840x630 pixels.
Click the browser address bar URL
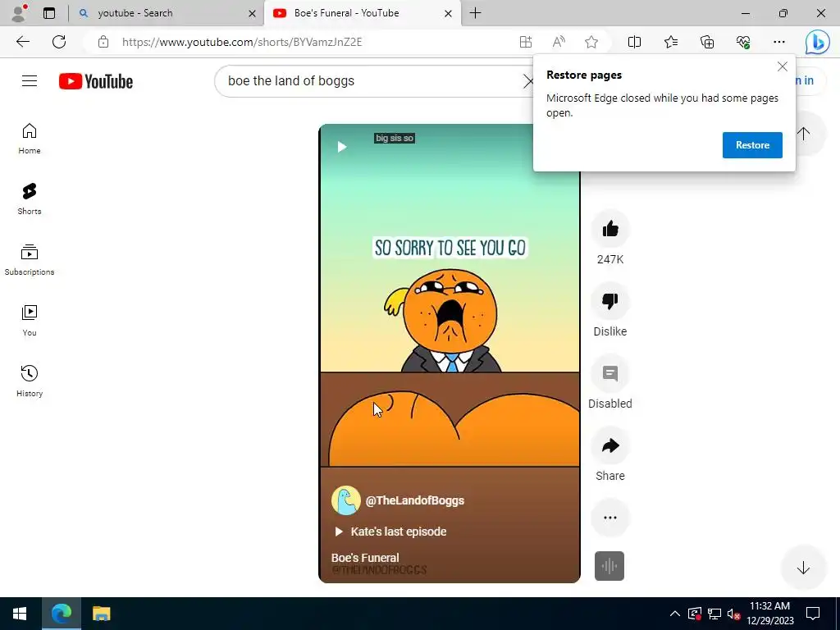(x=242, y=42)
